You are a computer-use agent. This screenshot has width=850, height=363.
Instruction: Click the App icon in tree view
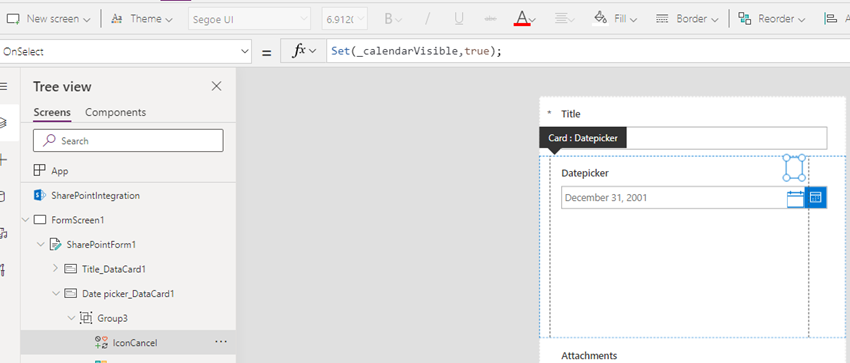(x=39, y=171)
